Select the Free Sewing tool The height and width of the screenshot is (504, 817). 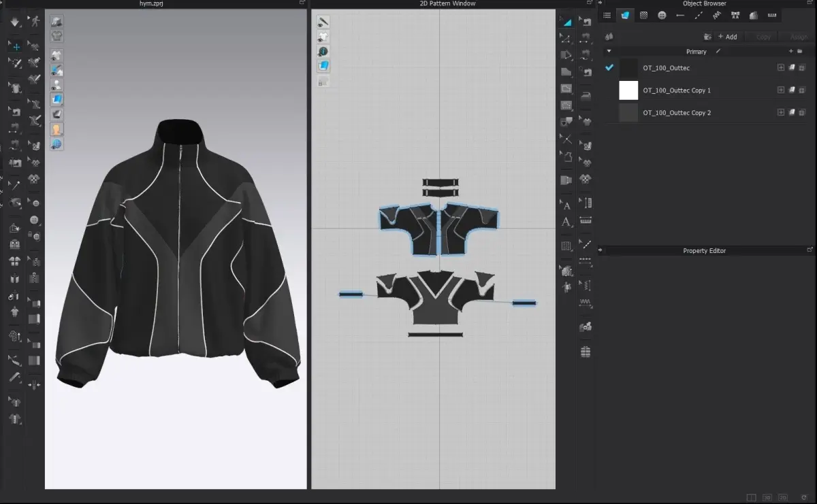tap(586, 55)
